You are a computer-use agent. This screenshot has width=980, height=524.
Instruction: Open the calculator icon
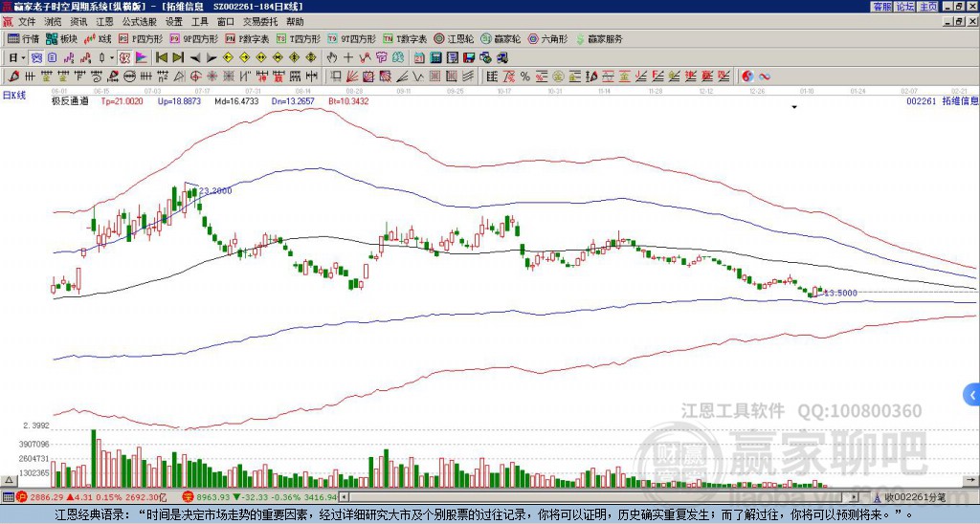coord(435,58)
